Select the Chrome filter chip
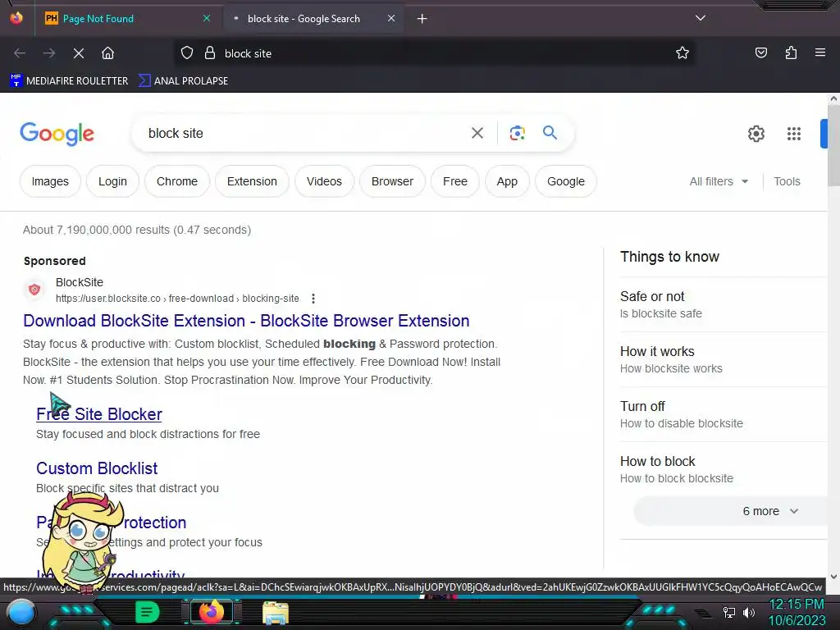 coord(177,181)
